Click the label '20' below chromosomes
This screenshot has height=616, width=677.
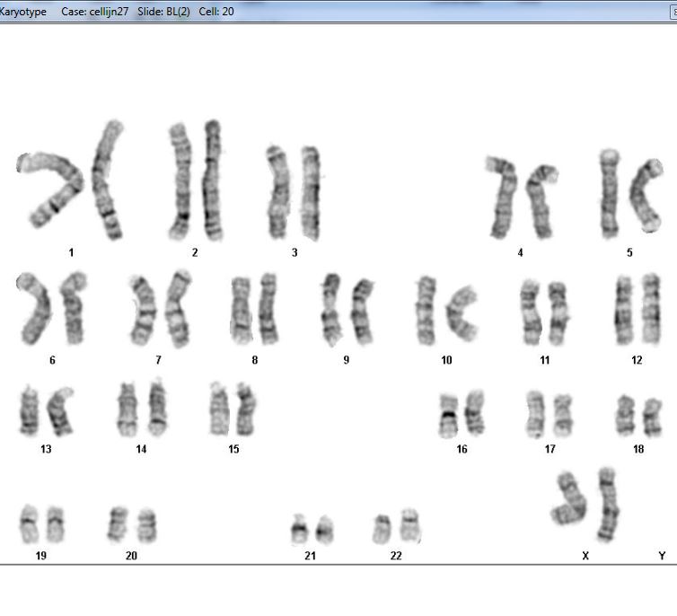[131, 556]
